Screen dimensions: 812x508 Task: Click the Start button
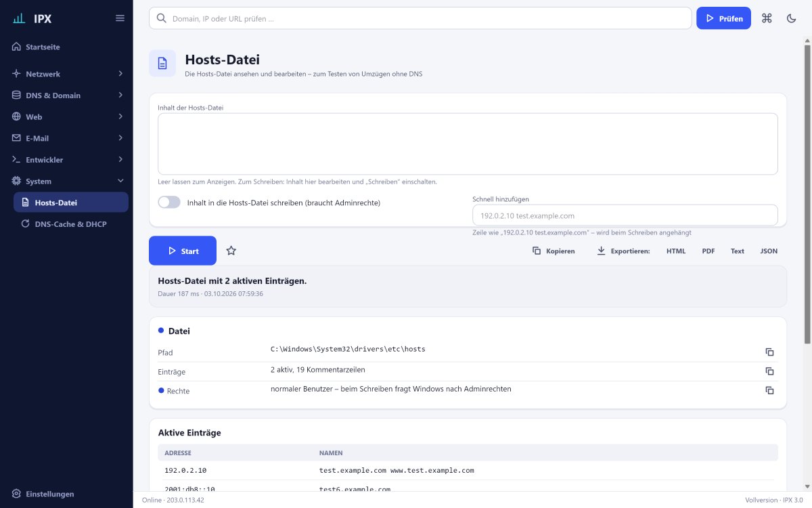click(183, 251)
